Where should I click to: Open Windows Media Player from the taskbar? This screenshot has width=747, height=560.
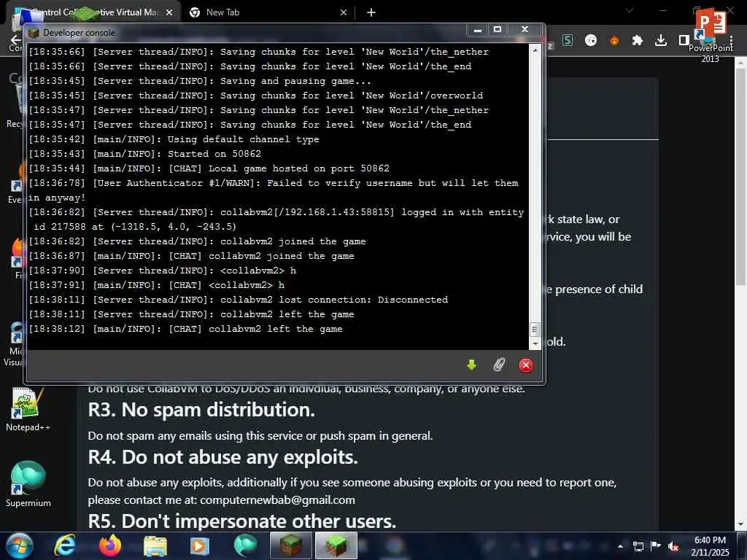[x=200, y=546]
